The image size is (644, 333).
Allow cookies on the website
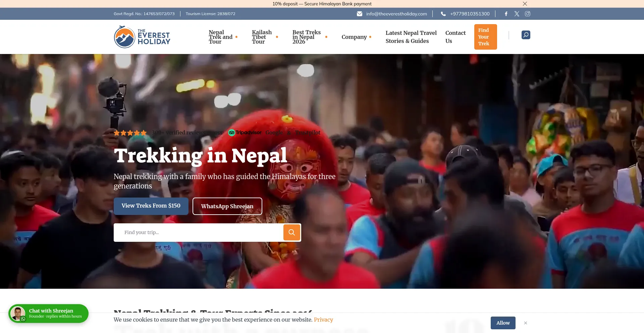(x=503, y=323)
